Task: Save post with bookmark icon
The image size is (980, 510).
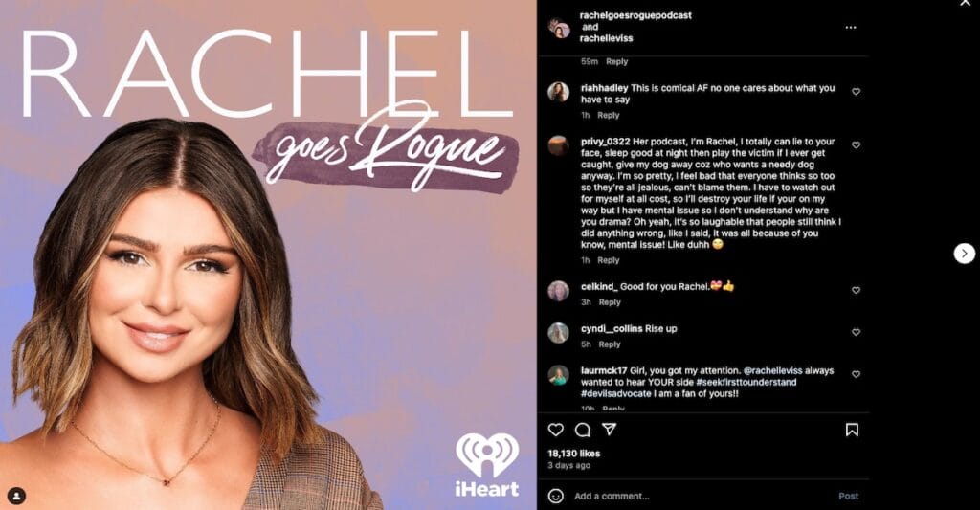Action: tap(852, 430)
